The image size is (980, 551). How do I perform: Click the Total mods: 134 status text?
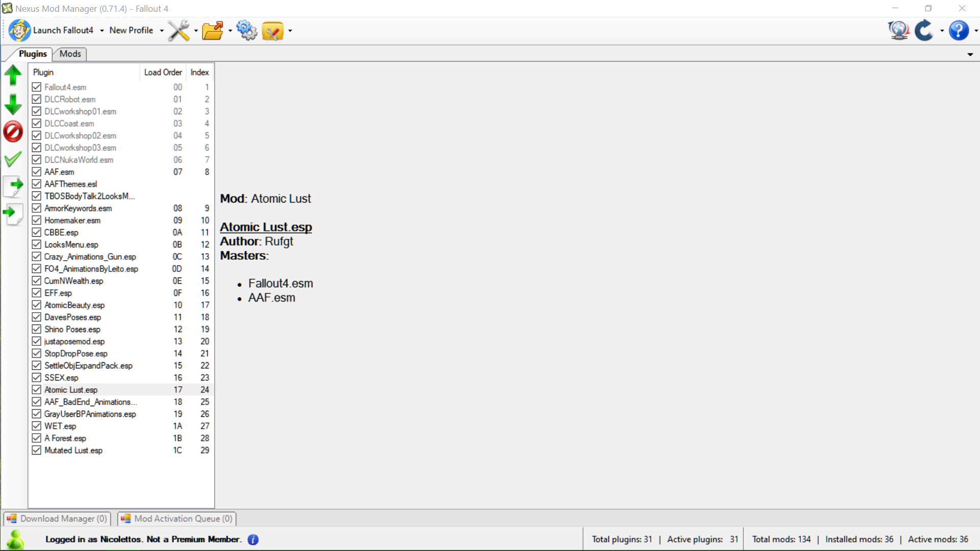pyautogui.click(x=781, y=540)
